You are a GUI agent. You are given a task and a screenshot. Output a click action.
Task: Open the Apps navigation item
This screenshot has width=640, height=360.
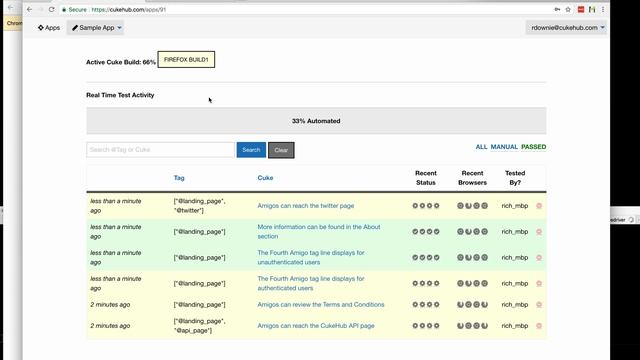49,28
